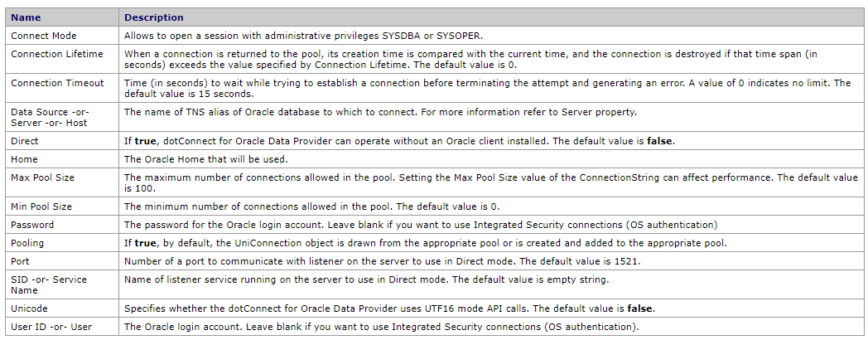The height and width of the screenshot is (340, 868).
Task: Click the Description column header
Action: click(x=153, y=17)
